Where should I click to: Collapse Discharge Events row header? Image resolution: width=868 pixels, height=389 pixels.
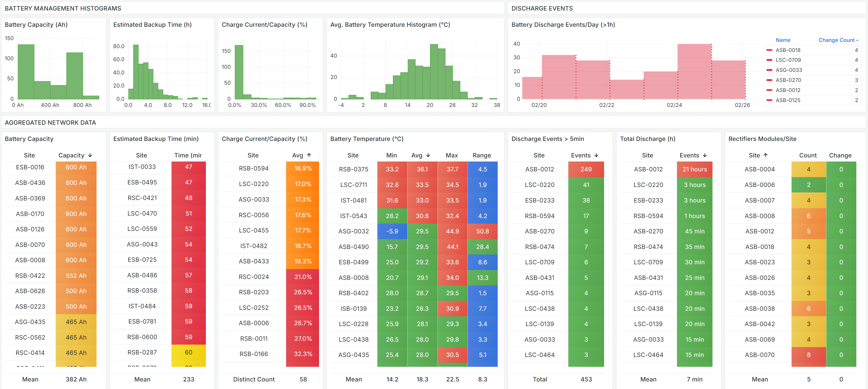tap(542, 8)
